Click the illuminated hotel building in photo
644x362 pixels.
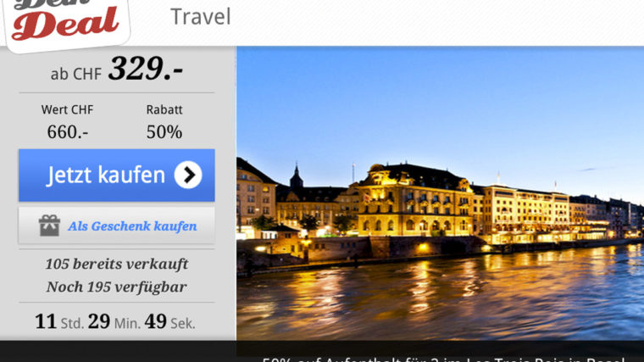[415, 201]
